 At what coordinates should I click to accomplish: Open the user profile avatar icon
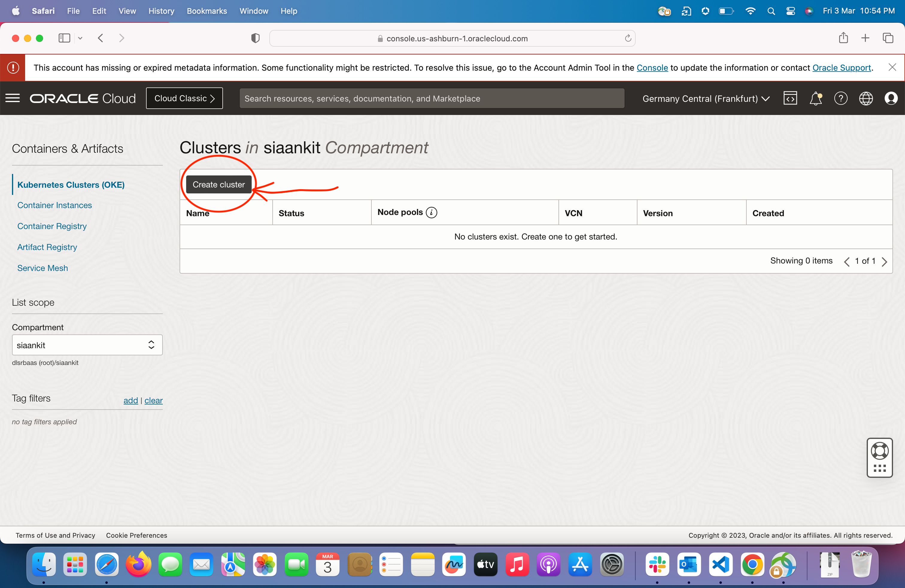tap(891, 98)
